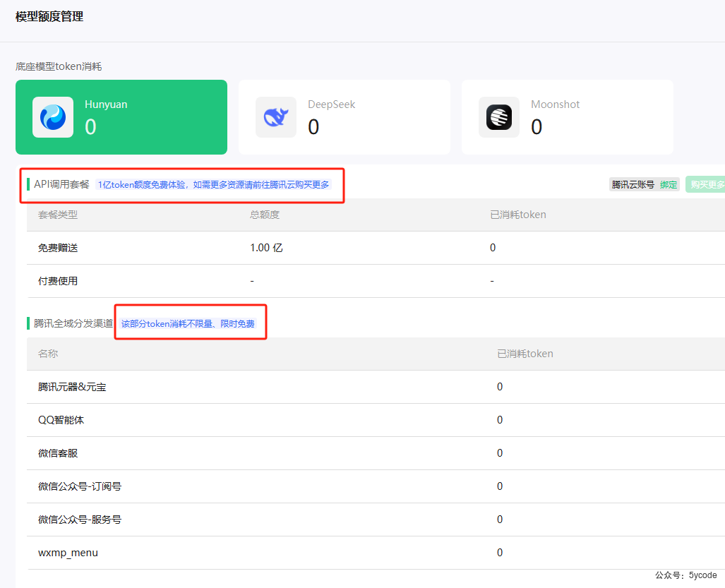The height and width of the screenshot is (588, 725).
Task: Click the 该部分token消耗不限量、限时免费 notice
Action: [x=188, y=323]
